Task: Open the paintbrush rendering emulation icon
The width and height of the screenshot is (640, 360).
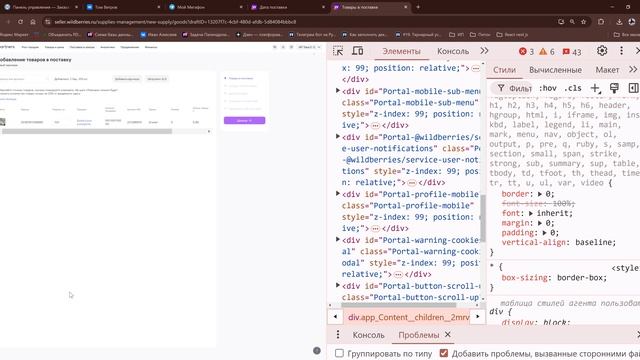Action: tap(614, 88)
